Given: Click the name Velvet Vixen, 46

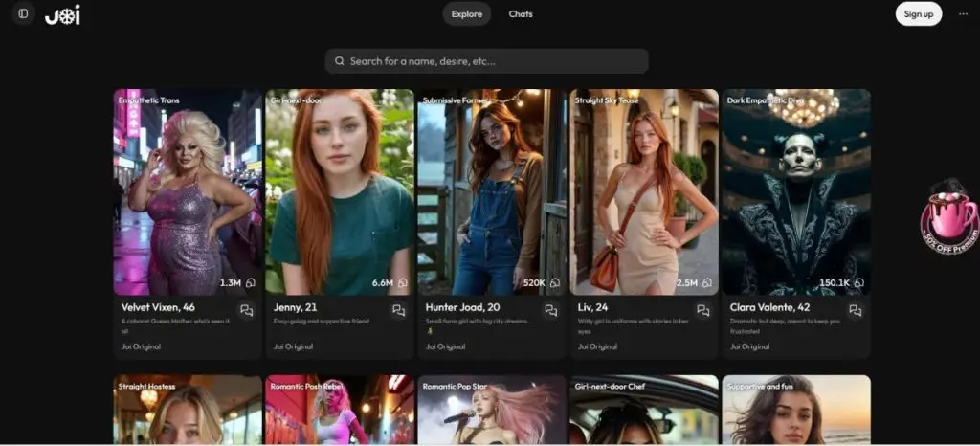Looking at the screenshot, I should pos(158,307).
